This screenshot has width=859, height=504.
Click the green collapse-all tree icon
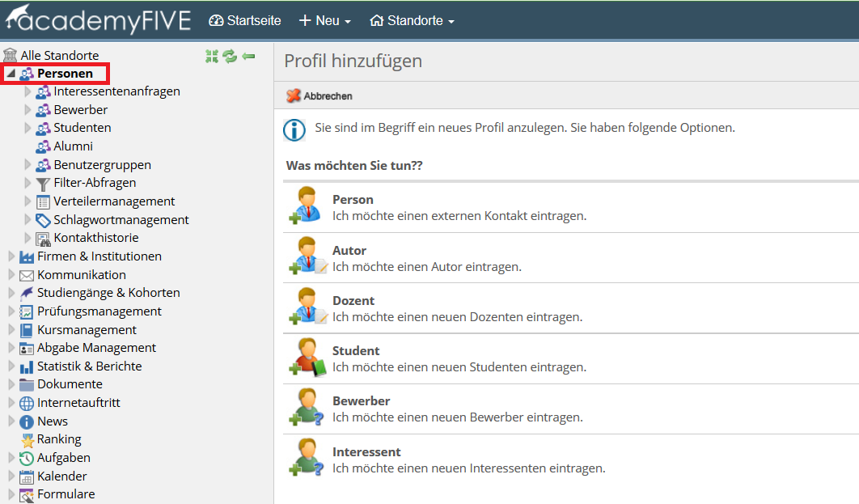click(212, 56)
